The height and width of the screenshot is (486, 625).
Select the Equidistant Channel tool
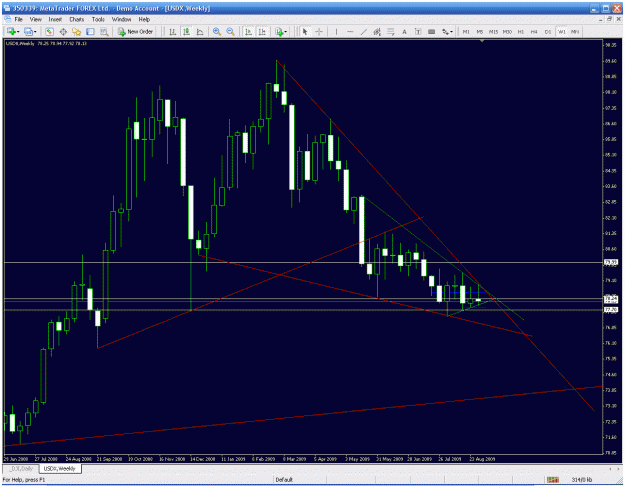[x=377, y=31]
